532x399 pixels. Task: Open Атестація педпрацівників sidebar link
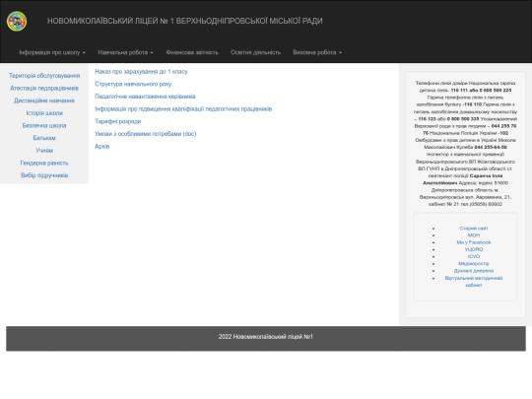44,89
